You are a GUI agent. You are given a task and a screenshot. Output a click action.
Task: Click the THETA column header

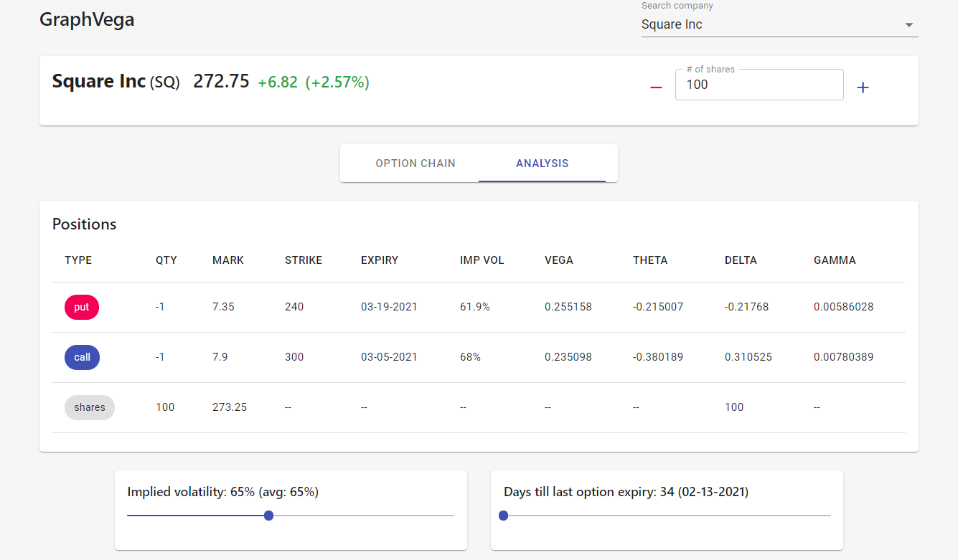[650, 260]
